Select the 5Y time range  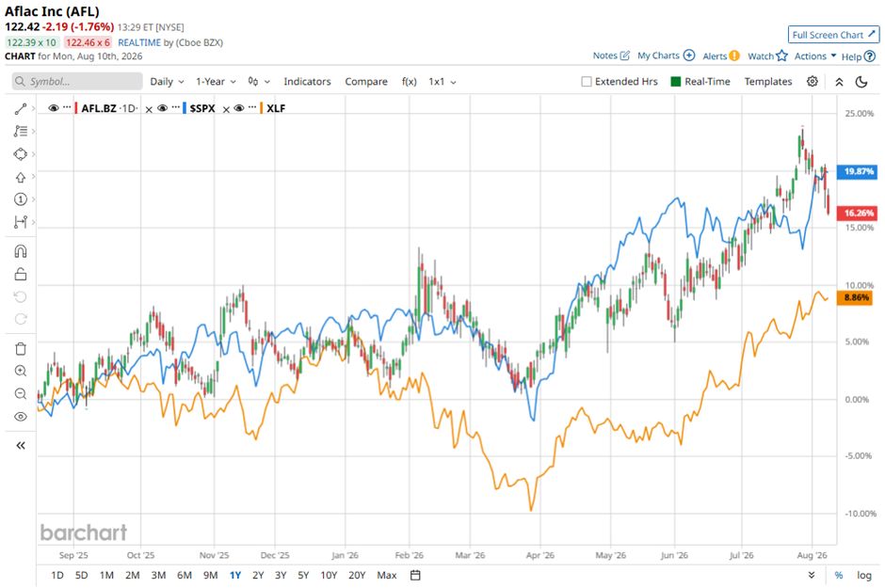[303, 575]
